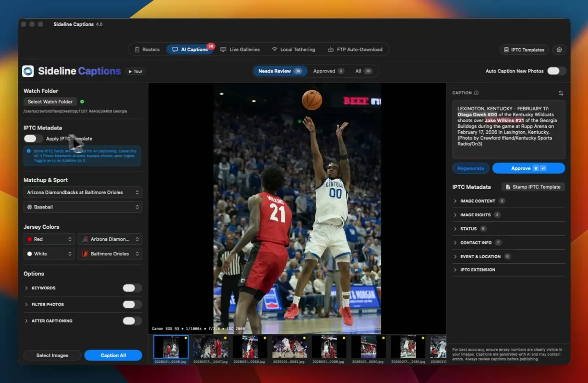Image resolution: width=588 pixels, height=383 pixels.
Task: Open the White jersey color dropdown
Action: click(49, 254)
